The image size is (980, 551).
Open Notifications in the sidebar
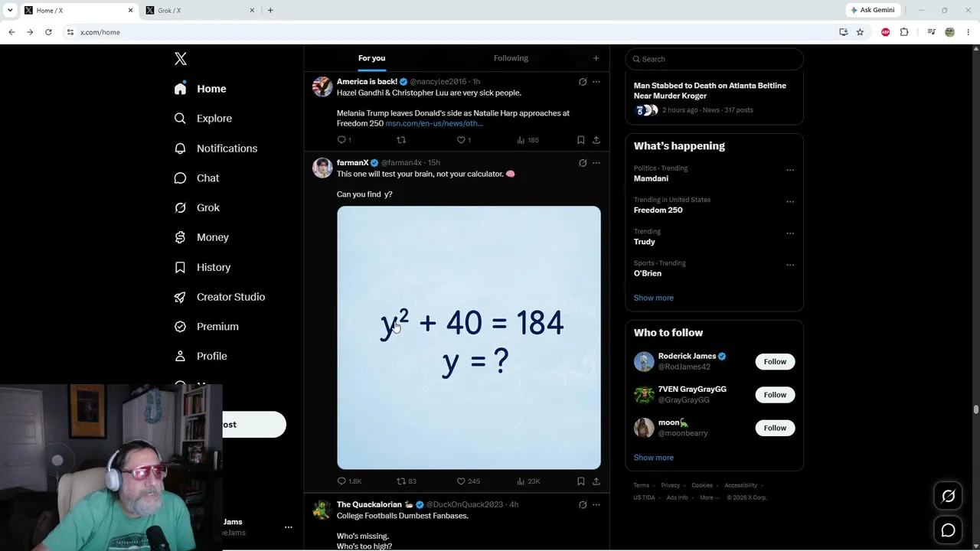[216, 148]
